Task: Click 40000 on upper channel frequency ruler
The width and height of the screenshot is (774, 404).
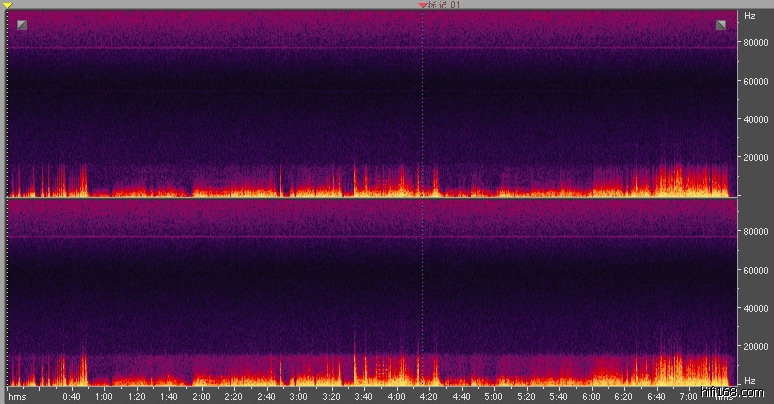Action: 752,120
